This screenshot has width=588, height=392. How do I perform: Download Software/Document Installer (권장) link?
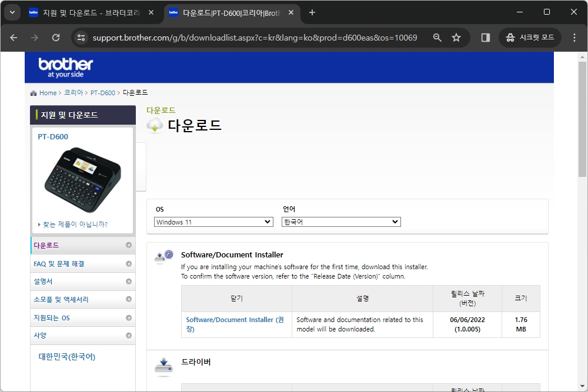pos(235,324)
